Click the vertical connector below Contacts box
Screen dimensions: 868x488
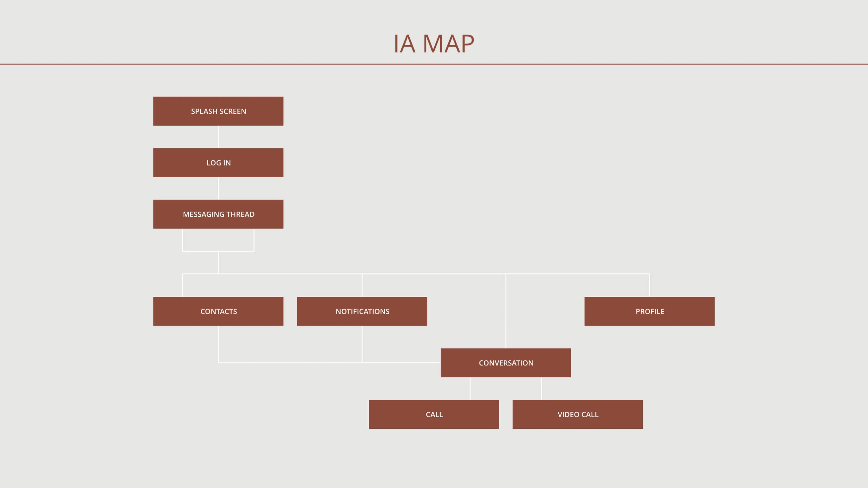(x=218, y=344)
